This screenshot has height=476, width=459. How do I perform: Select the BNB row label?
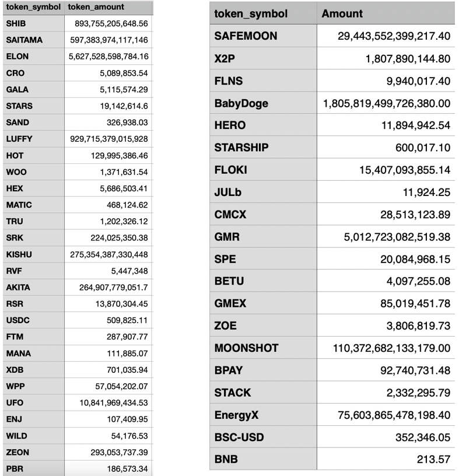coord(263,459)
